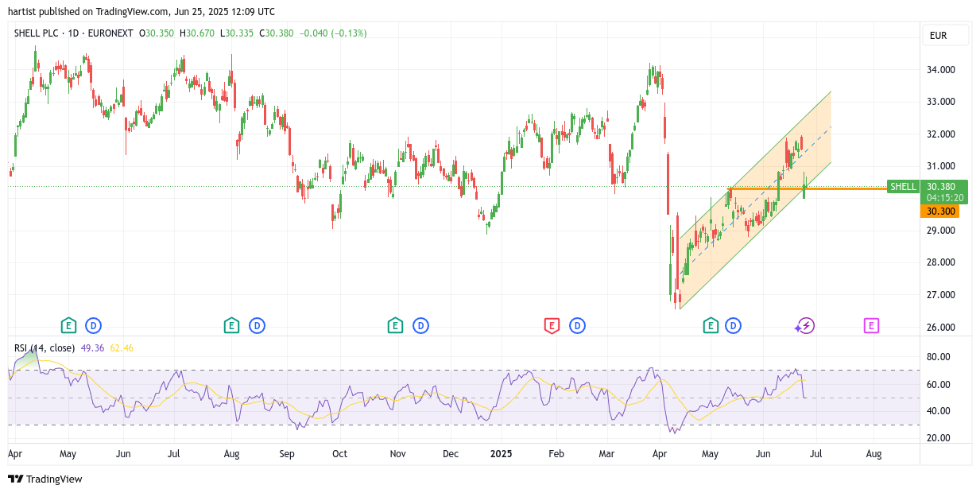Image resolution: width=980 pixels, height=493 pixels.
Task: Click the 34.000 price axis label
Action: [x=940, y=70]
